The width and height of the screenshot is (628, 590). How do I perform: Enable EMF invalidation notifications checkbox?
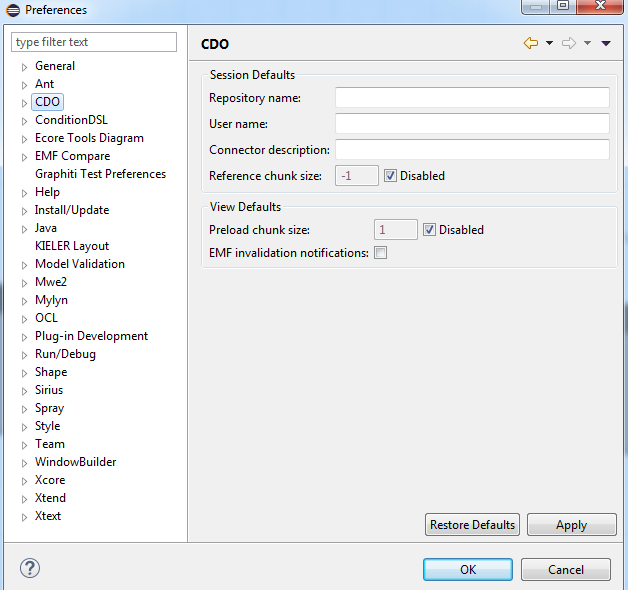(x=380, y=253)
